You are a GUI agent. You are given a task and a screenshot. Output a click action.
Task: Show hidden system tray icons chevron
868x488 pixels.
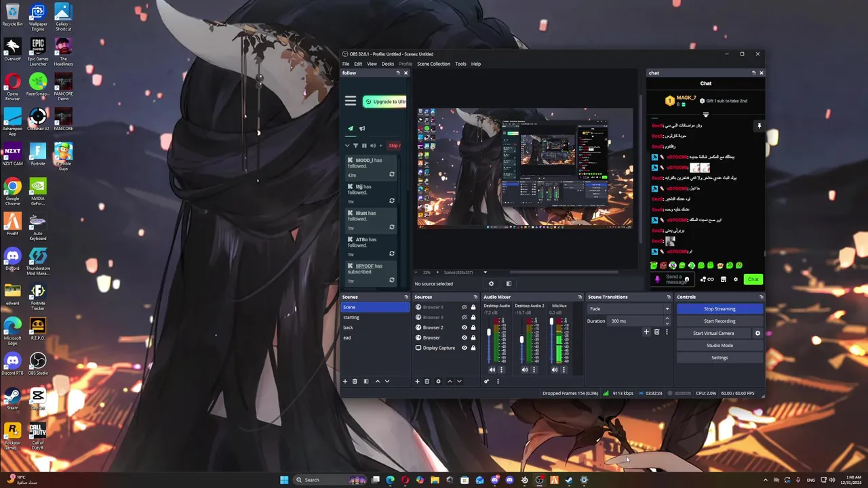coord(766,480)
